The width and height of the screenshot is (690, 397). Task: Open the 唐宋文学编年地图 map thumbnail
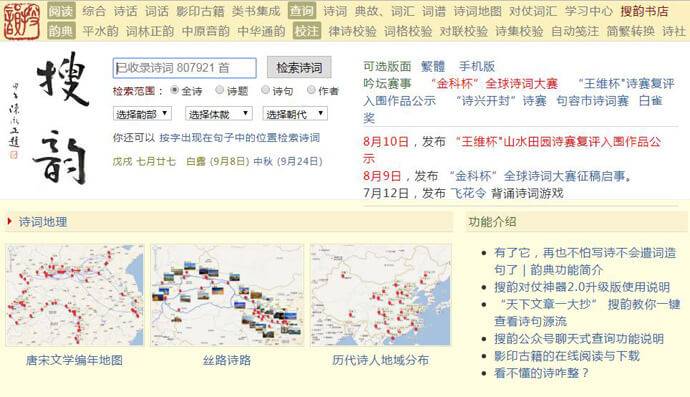click(x=75, y=295)
